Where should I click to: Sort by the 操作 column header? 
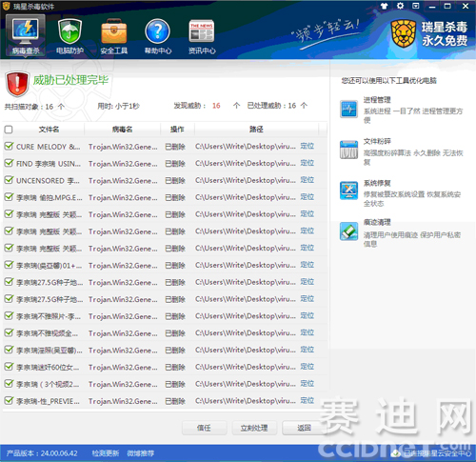177,130
